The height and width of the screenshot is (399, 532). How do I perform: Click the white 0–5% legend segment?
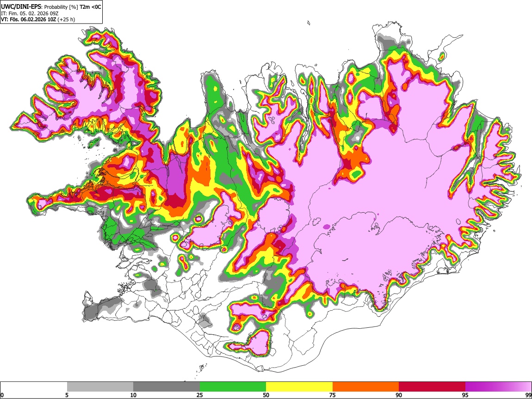point(34,387)
